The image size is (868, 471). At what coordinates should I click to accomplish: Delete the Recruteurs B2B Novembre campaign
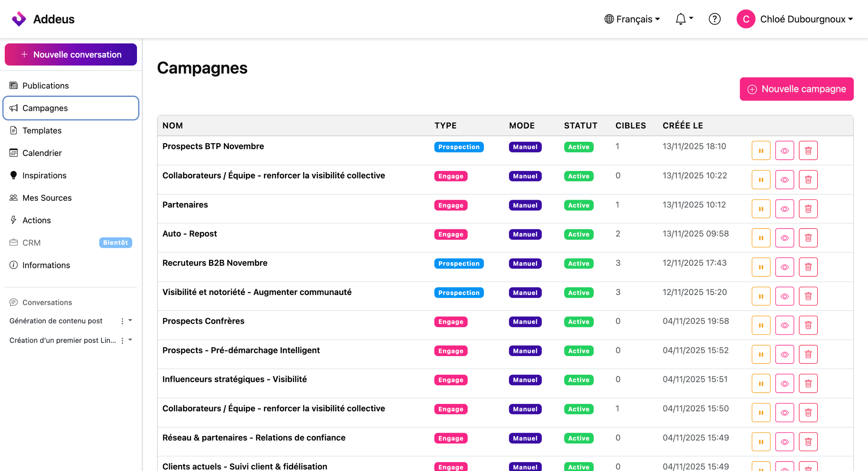click(808, 267)
